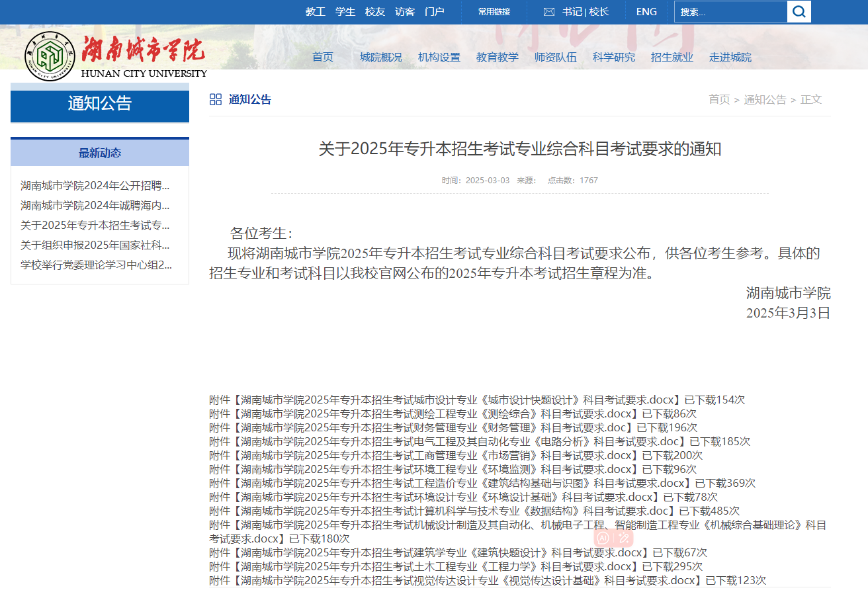The height and width of the screenshot is (600, 868).
Task: Open sidebar news 湖南城市学院2024年公开招聘
Action: 95,186
